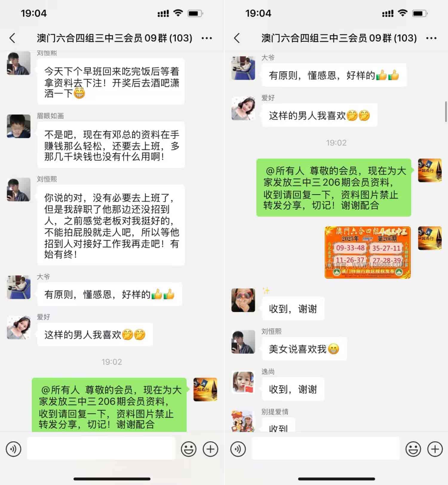Tap 刘恒熙's 美女说喜欢我 message bubble
The width and height of the screenshot is (448, 485).
(304, 349)
